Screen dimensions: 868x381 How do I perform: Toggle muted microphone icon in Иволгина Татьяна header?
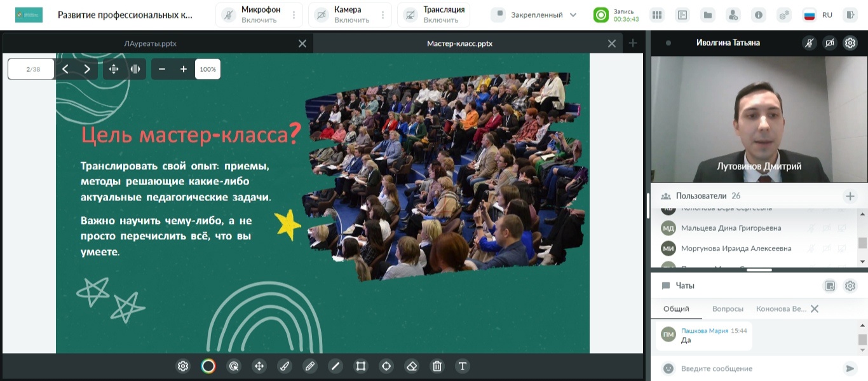809,43
